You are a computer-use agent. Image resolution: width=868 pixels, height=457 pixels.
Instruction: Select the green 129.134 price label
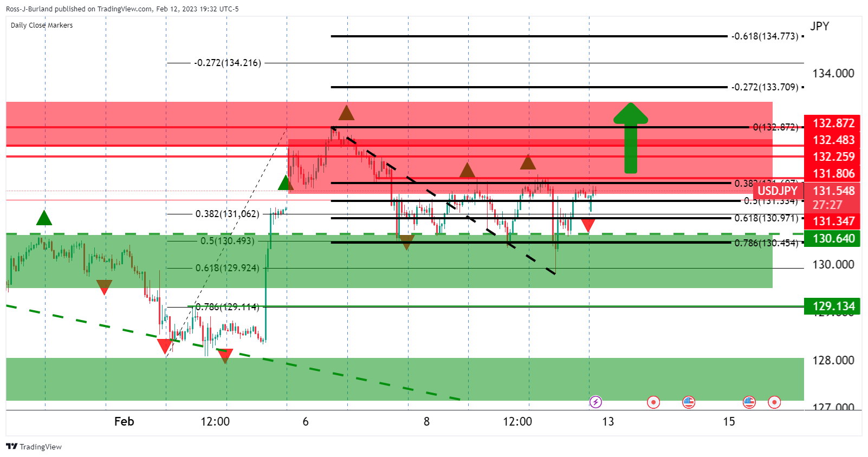(833, 306)
